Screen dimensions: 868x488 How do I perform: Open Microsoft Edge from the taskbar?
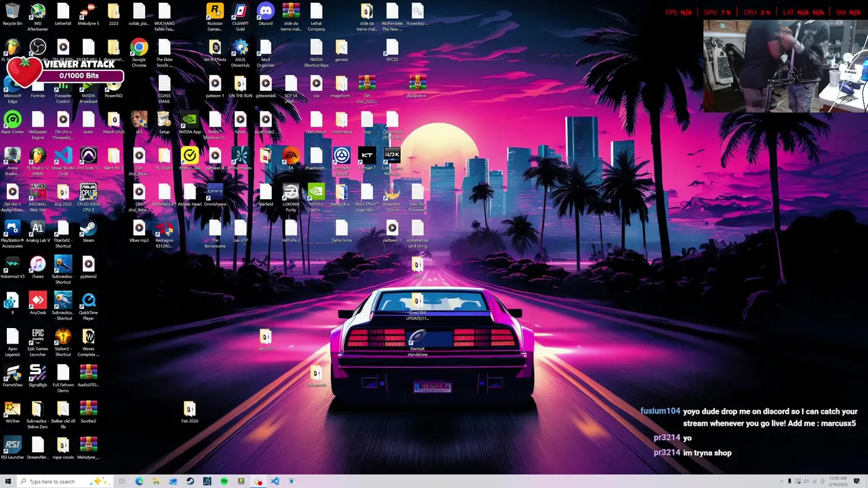139,481
